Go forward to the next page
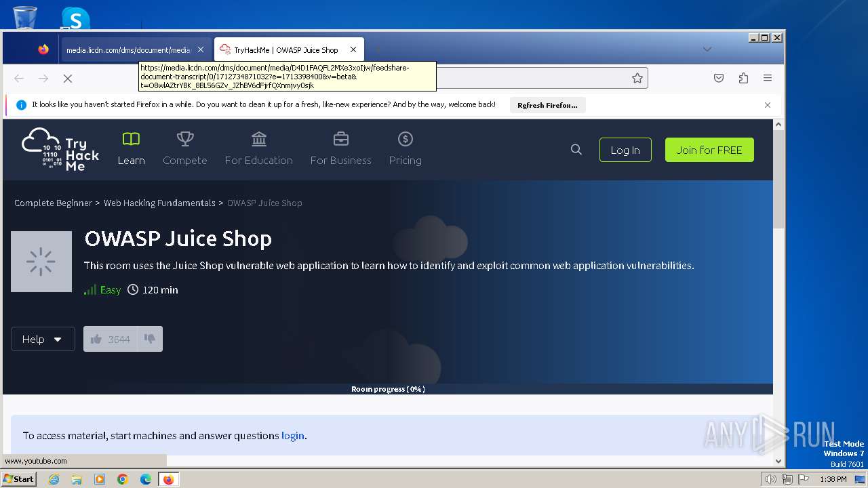 (43, 79)
